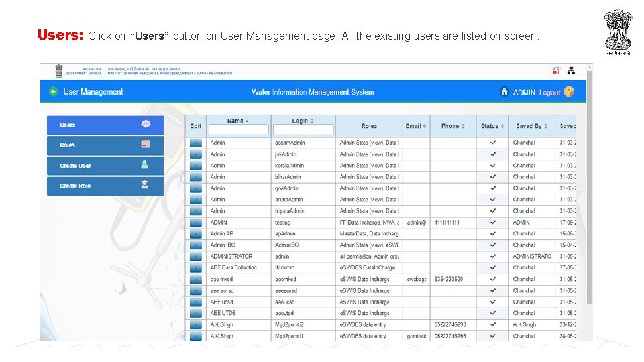Viewport: 644px width, 362px height.
Task: Sort table by Email column
Action: coord(416,126)
